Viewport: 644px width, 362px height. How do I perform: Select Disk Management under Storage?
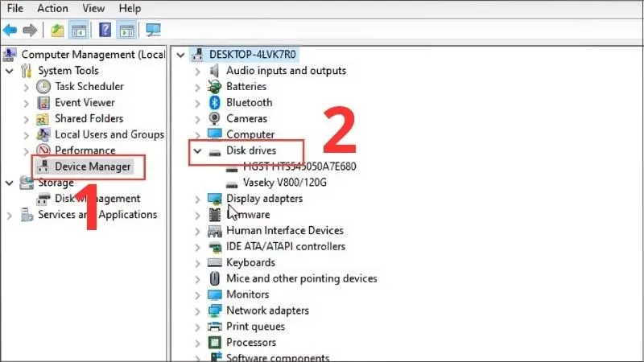(x=97, y=199)
